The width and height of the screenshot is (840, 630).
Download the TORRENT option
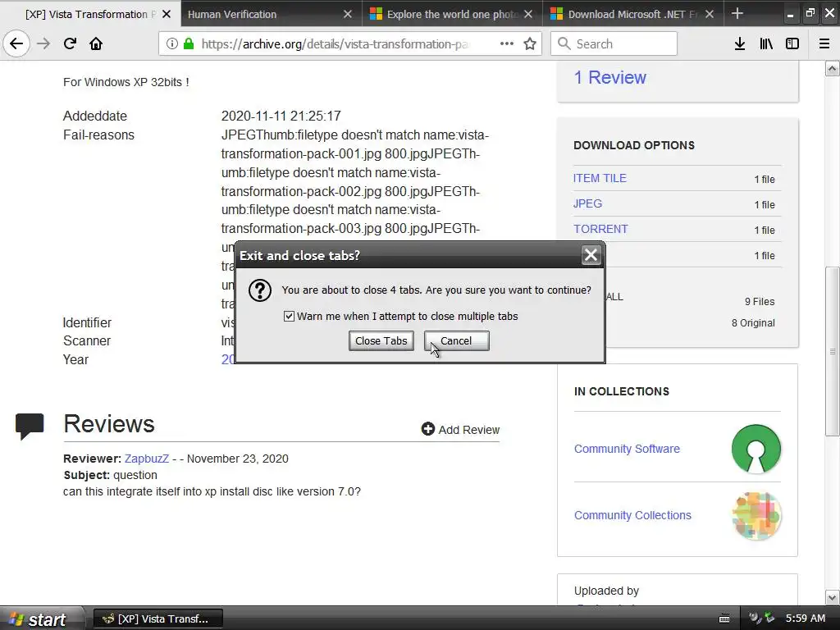click(x=600, y=229)
